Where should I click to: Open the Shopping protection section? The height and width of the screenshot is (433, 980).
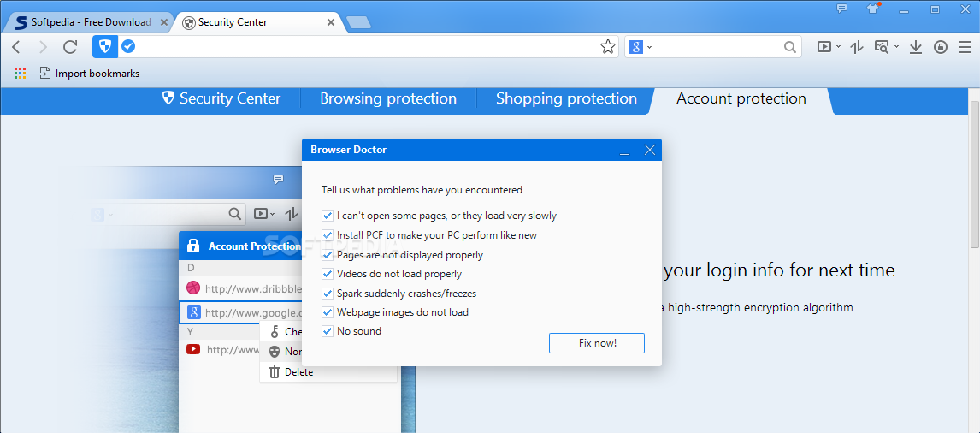(x=566, y=99)
